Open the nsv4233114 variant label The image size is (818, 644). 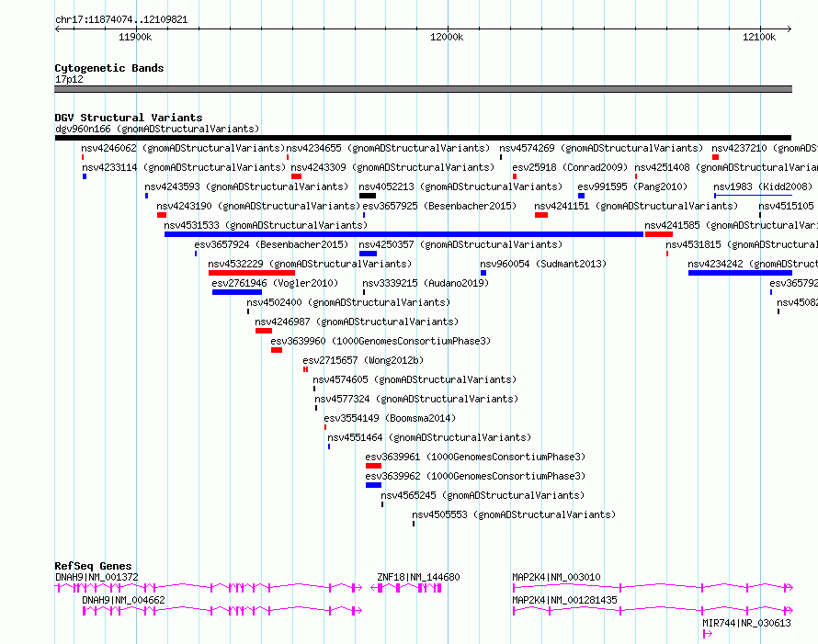click(184, 167)
